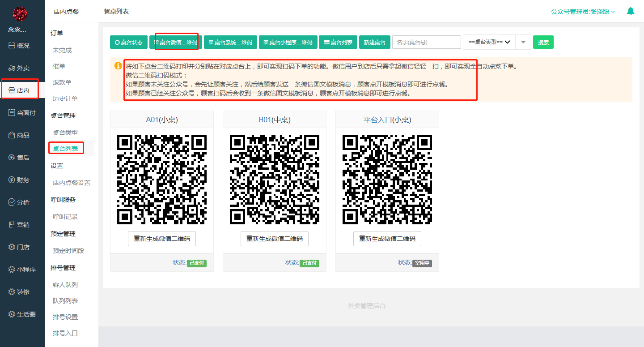Click the B01 table name link
The height and width of the screenshot is (347, 644).
(x=266, y=120)
